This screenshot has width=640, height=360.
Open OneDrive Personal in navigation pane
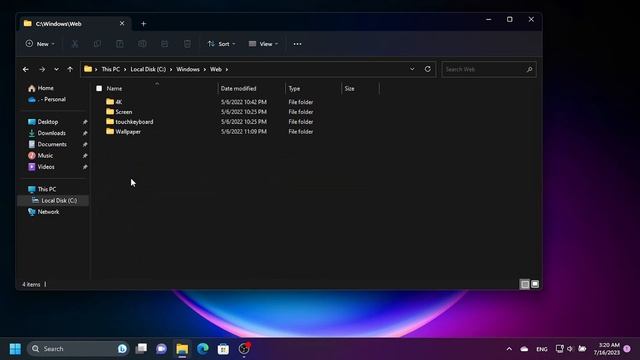tap(47, 100)
